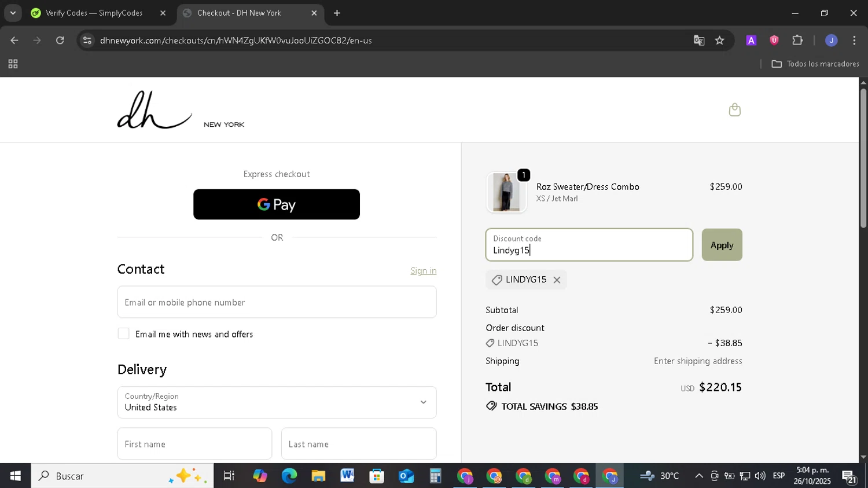Viewport: 868px width, 488px height.
Task: Focus the Last name field
Action: coord(359,444)
